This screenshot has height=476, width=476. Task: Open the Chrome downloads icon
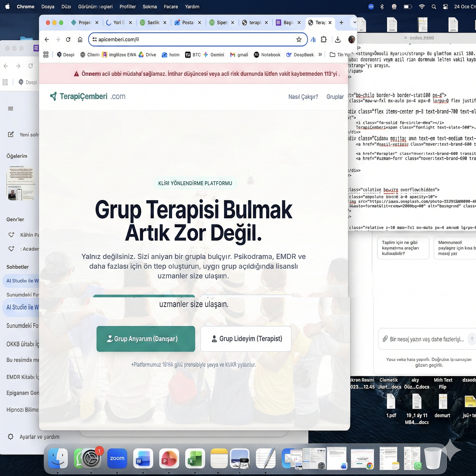pyautogui.click(x=338, y=40)
